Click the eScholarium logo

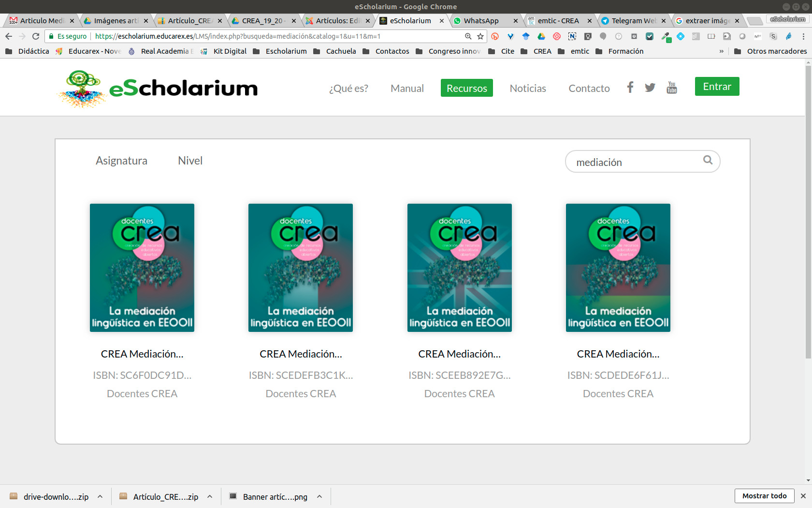pyautogui.click(x=157, y=89)
